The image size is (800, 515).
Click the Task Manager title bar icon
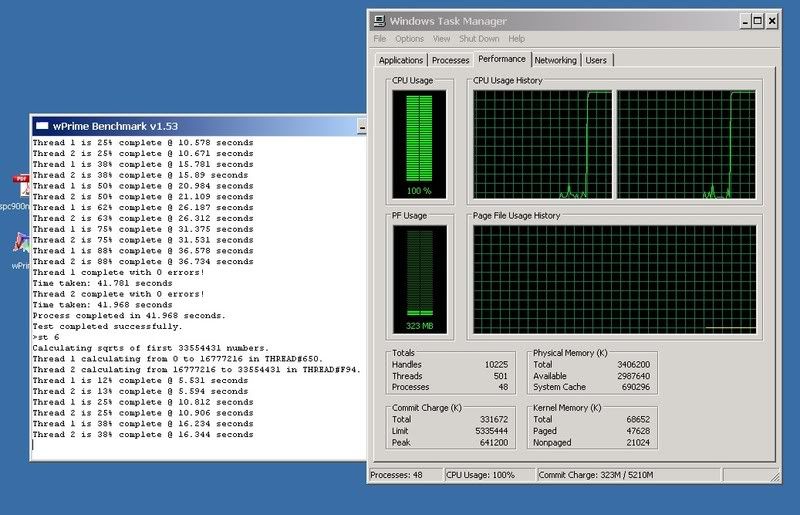[x=379, y=21]
